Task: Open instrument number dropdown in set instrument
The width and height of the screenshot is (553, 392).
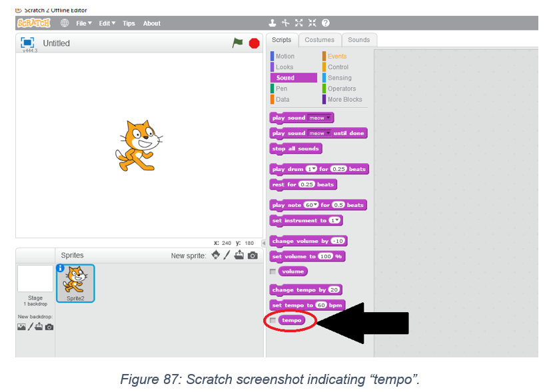Action: pos(334,220)
